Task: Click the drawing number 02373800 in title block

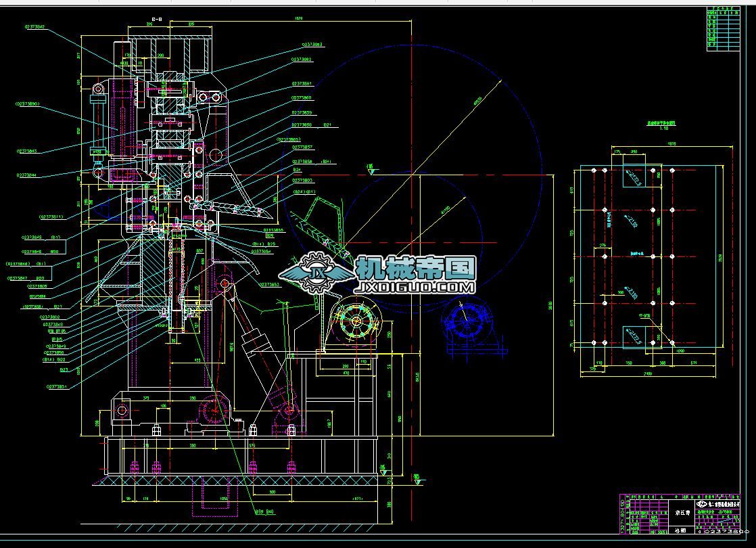Action: tap(727, 531)
